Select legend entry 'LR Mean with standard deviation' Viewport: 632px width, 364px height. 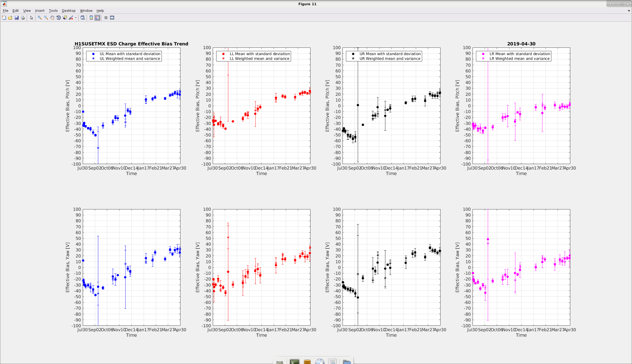(x=520, y=54)
